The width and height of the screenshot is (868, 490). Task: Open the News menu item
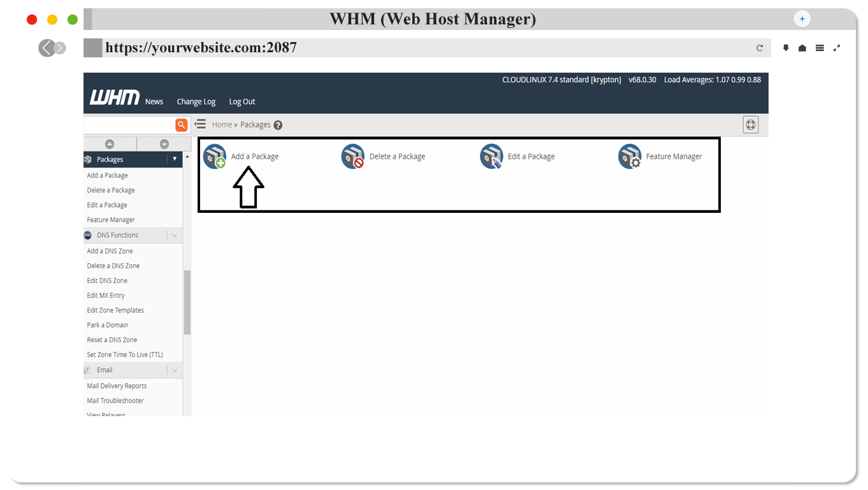[154, 101]
